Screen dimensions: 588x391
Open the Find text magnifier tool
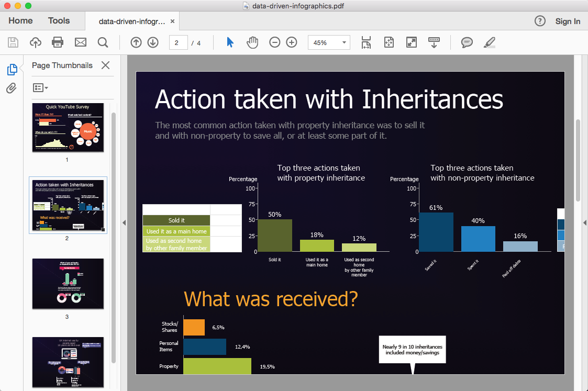tap(103, 42)
